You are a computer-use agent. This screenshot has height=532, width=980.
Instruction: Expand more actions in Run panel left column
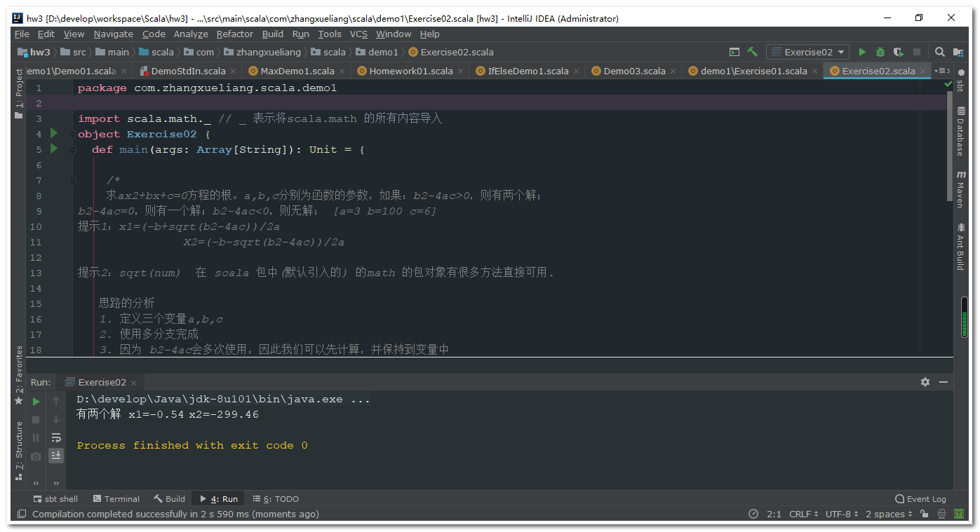36,483
